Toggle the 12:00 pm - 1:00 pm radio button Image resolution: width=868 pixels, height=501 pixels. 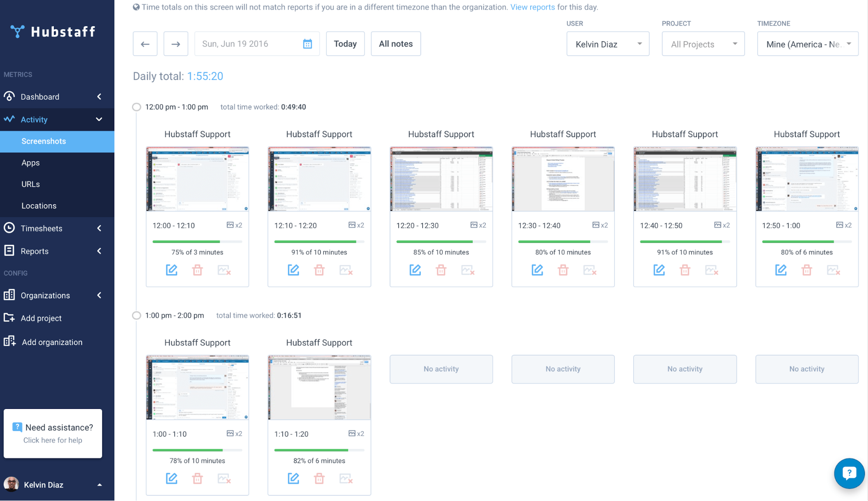(x=136, y=107)
